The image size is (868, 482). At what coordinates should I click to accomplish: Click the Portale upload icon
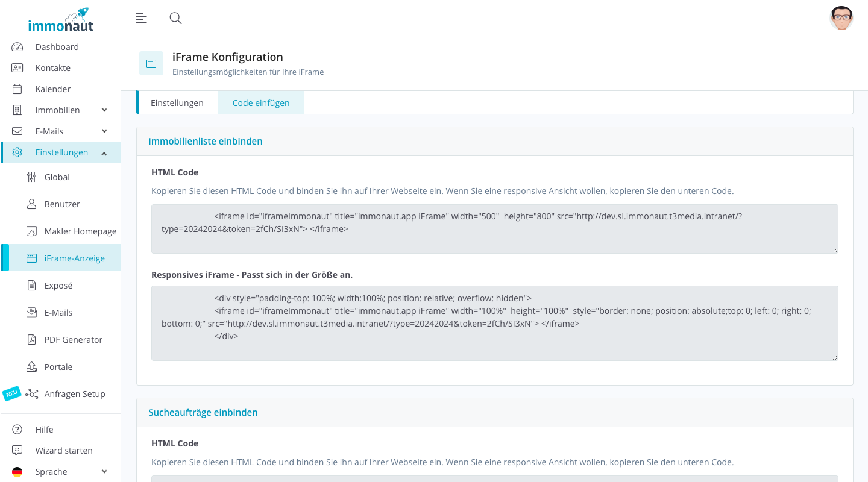32,367
